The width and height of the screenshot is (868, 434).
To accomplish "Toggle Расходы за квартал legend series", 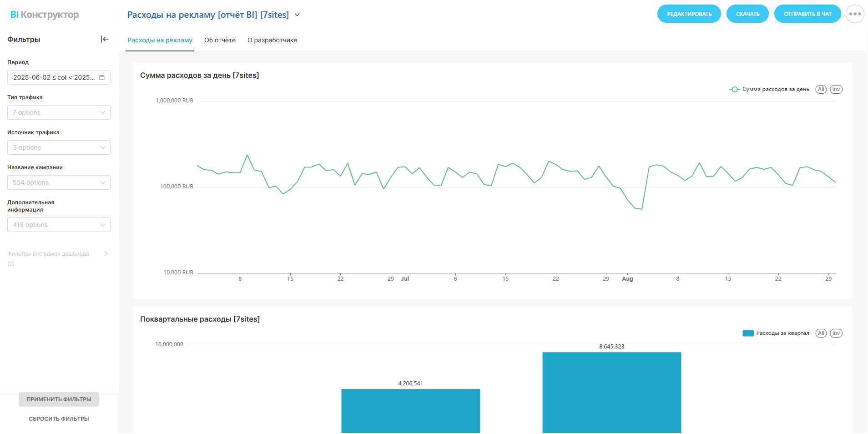I will (776, 333).
